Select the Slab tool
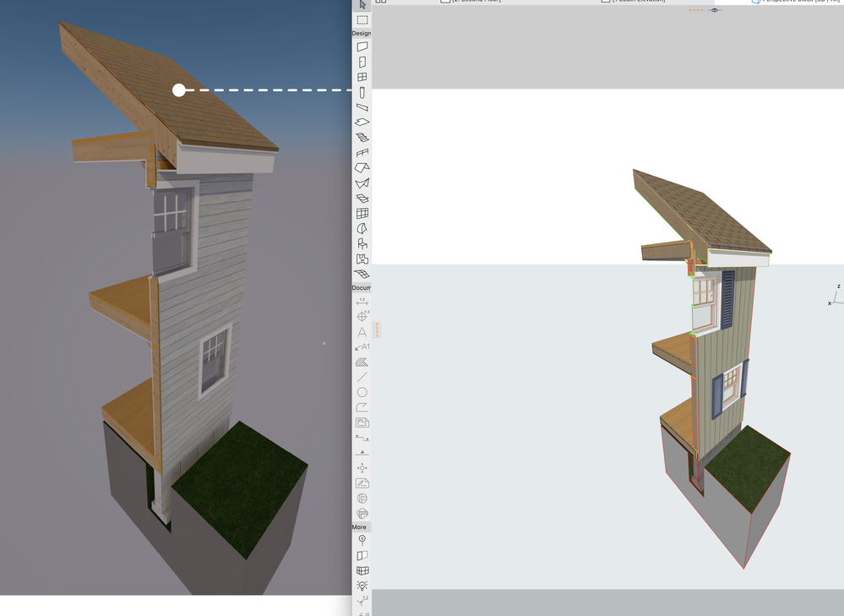This screenshot has height=616, width=844. (362, 123)
